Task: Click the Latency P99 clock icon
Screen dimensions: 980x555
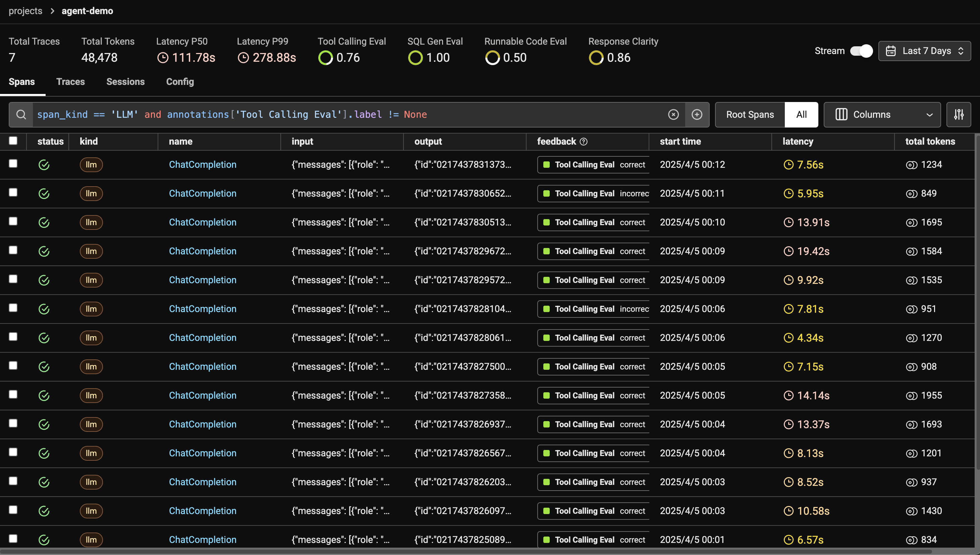Action: (243, 58)
